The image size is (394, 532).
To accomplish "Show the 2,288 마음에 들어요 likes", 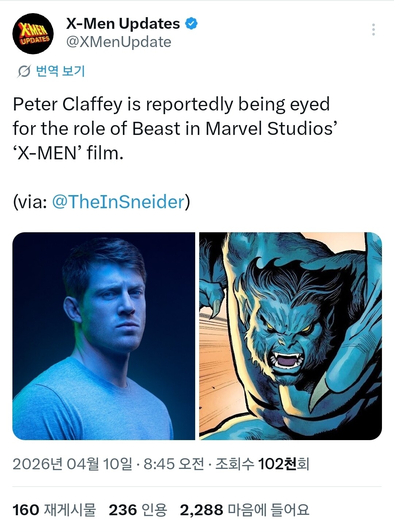I will (x=244, y=510).
